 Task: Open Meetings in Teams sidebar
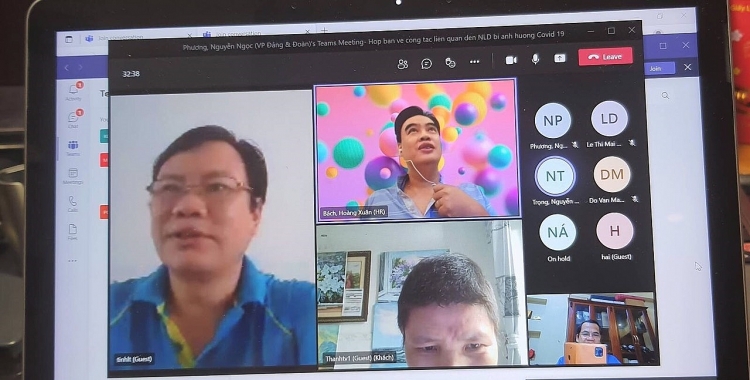click(73, 176)
